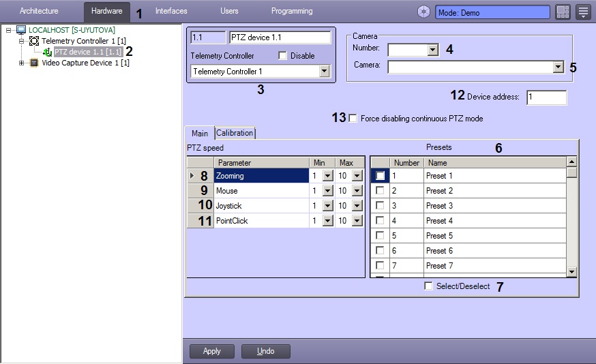This screenshot has width=596, height=364.
Task: Go to the Programming tab
Action: (x=292, y=11)
